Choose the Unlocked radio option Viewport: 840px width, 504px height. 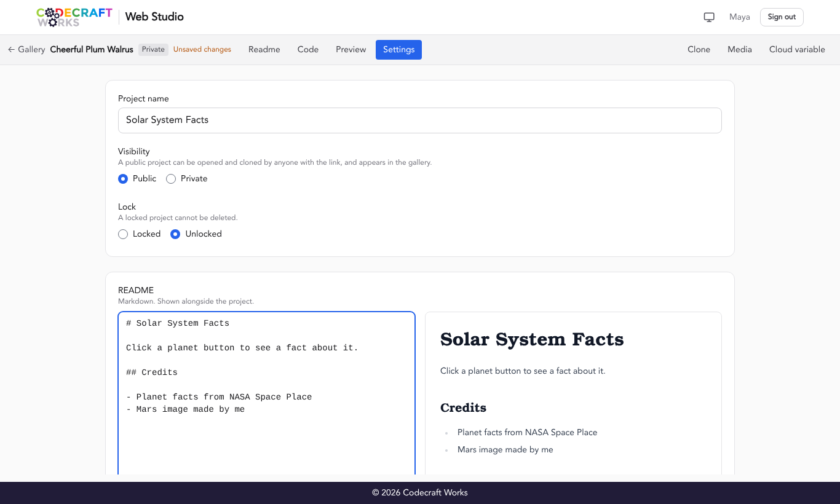pos(175,234)
